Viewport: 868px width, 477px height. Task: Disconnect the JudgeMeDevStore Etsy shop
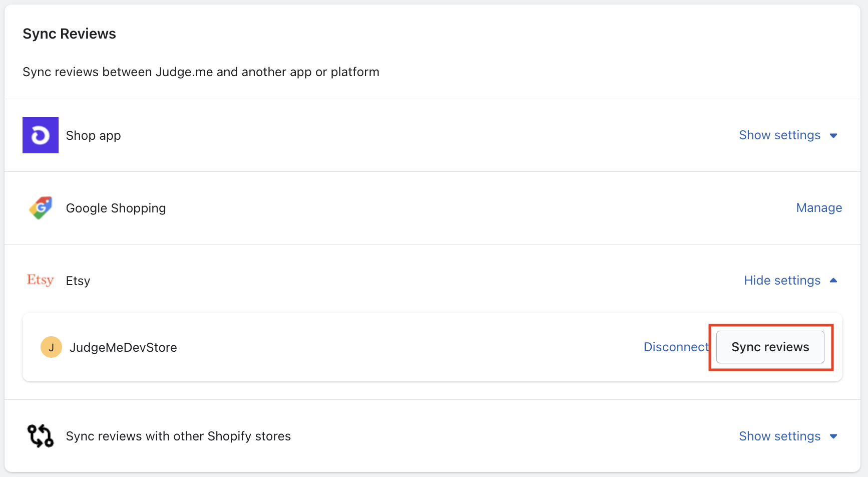click(676, 347)
